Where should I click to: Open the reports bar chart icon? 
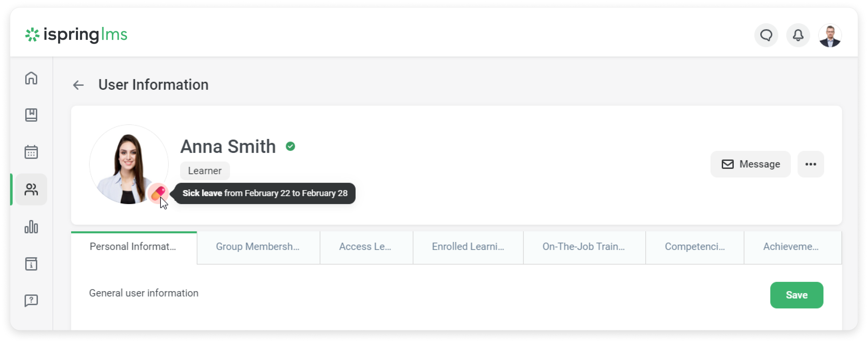click(x=31, y=227)
